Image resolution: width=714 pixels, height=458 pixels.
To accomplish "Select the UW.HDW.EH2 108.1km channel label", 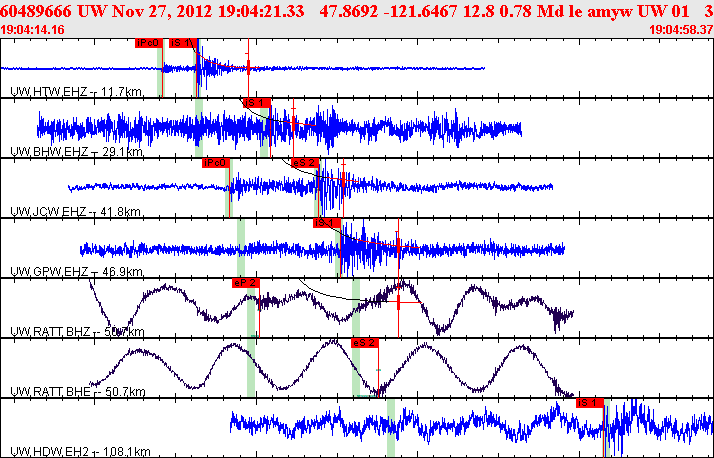I will pos(80,452).
